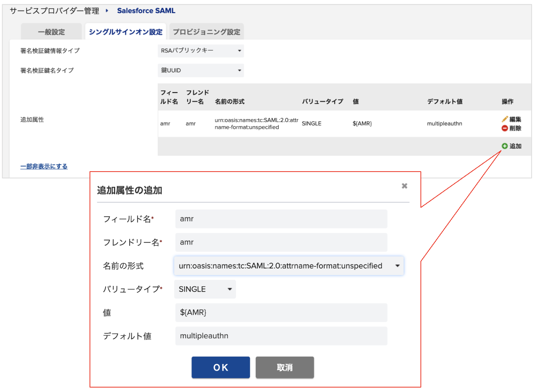Open the 署名検証鍵名タイプ dropdown

click(201, 70)
